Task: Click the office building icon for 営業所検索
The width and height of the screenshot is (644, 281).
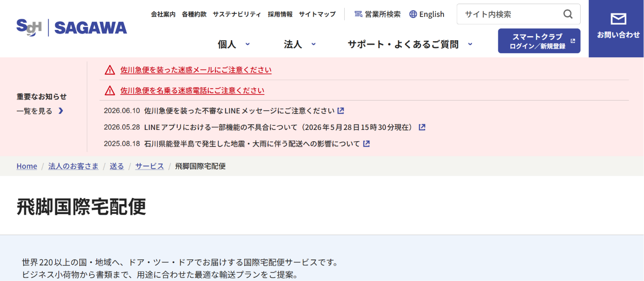Action: (358, 14)
